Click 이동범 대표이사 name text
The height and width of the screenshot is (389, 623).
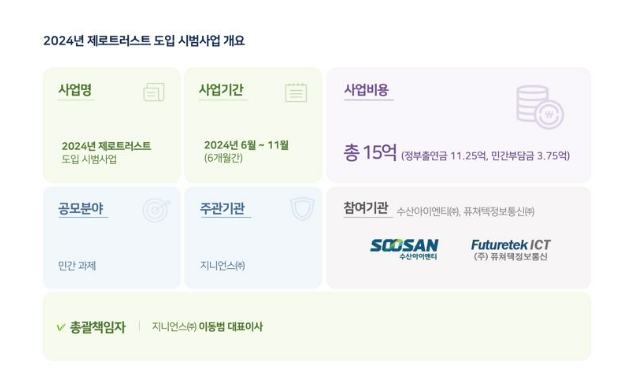pos(231,327)
